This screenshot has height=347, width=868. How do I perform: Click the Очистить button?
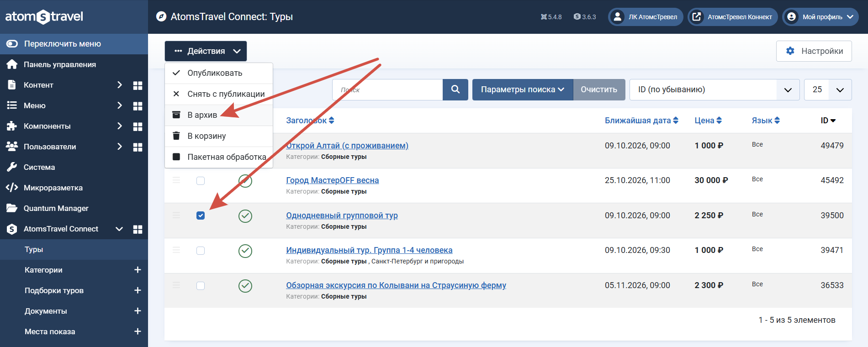tap(599, 89)
